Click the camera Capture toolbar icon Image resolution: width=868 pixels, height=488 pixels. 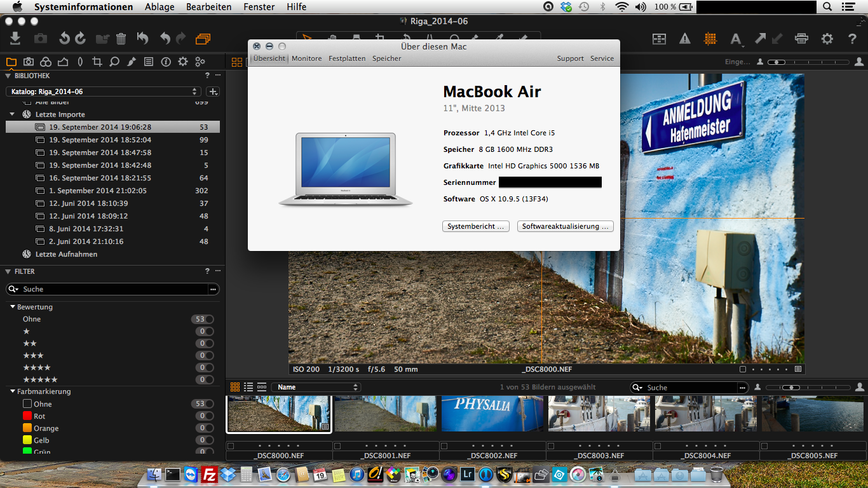(x=41, y=39)
